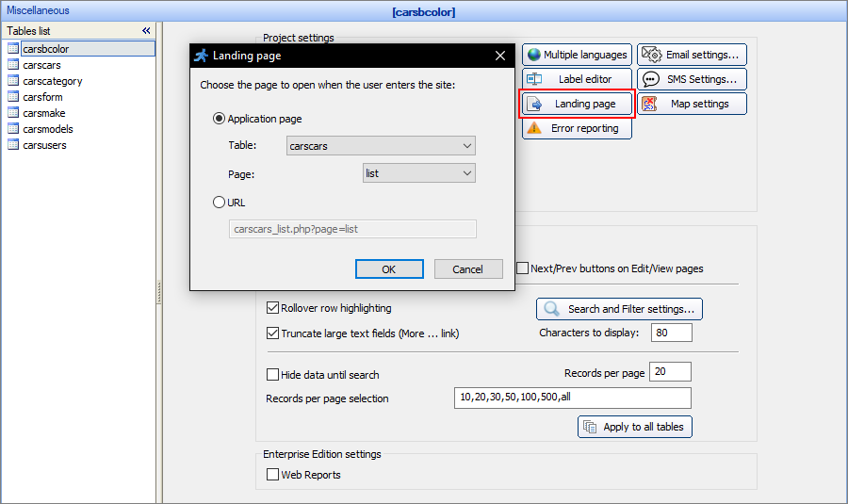Click the Error reporting warning icon

(534, 128)
